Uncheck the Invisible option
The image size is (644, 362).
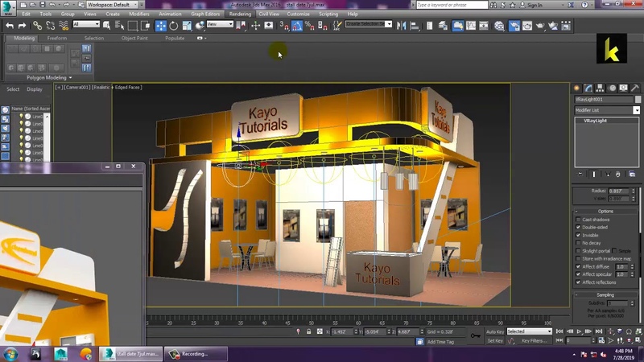coord(578,235)
